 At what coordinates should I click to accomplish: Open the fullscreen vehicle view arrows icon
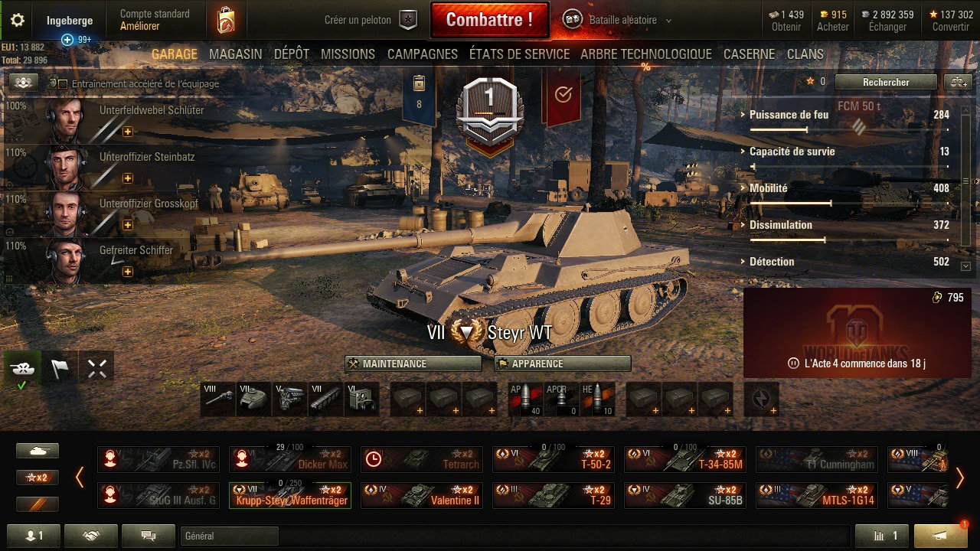(96, 369)
